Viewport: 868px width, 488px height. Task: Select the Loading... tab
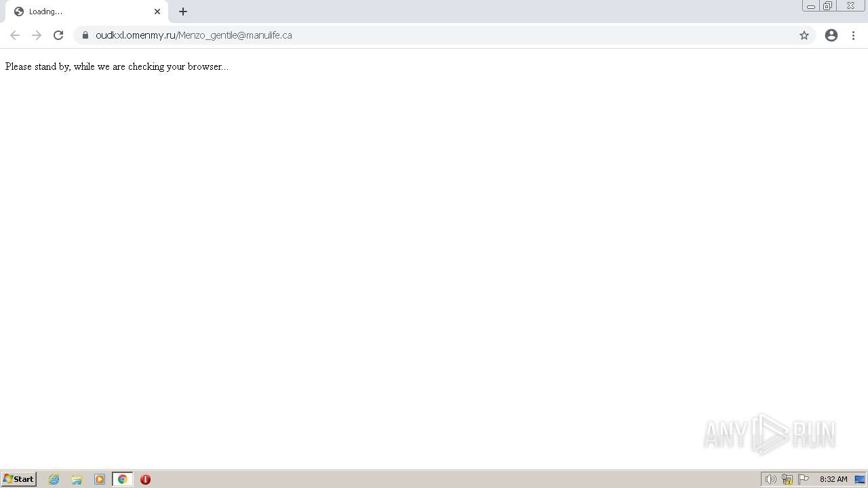point(87,12)
